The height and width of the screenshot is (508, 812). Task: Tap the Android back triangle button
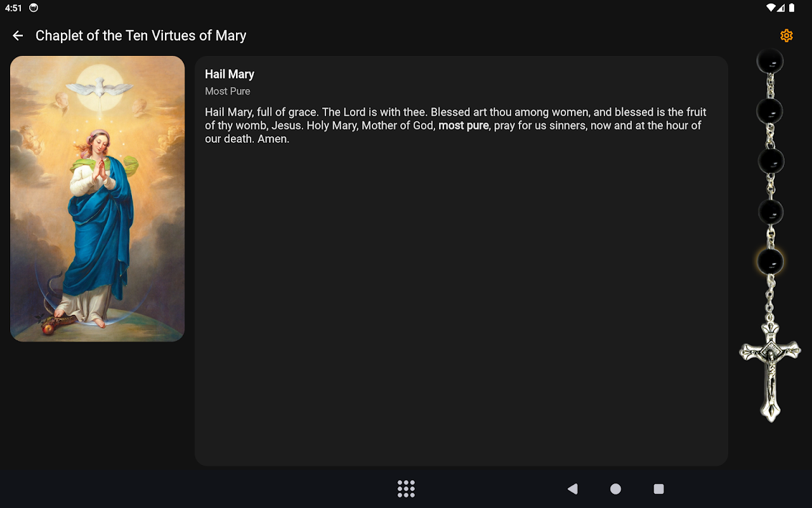point(573,488)
